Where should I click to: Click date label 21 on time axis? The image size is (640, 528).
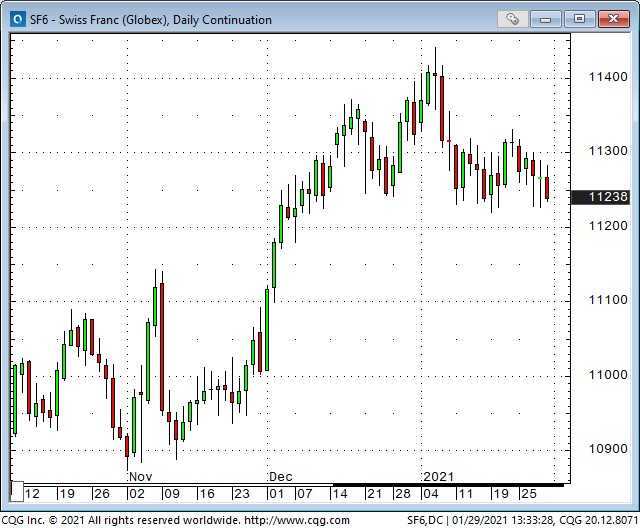pos(374,494)
